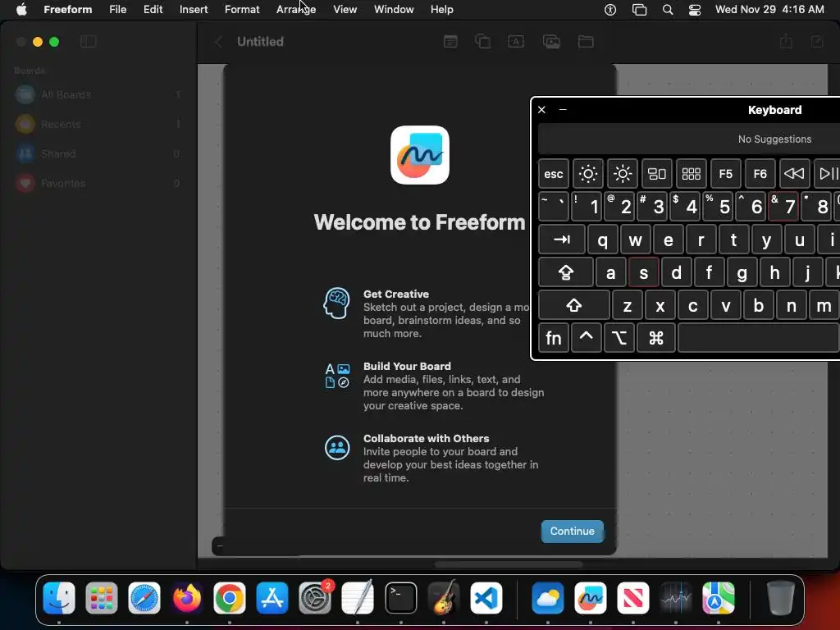Image resolution: width=840 pixels, height=630 pixels.
Task: Select All Boards in sidebar
Action: (98, 95)
